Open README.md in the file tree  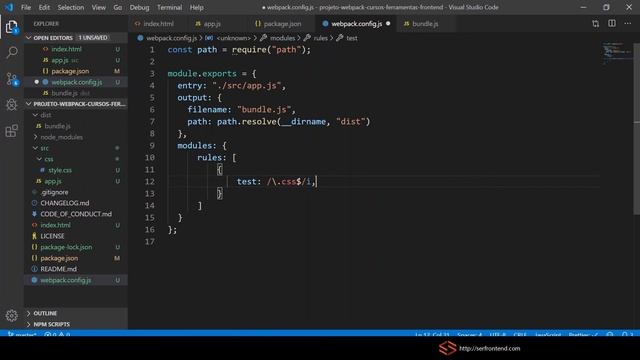pyautogui.click(x=76, y=269)
